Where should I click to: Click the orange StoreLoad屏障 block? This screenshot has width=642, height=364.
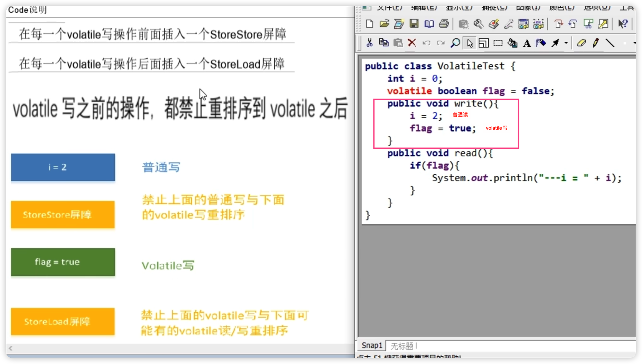pyautogui.click(x=63, y=321)
